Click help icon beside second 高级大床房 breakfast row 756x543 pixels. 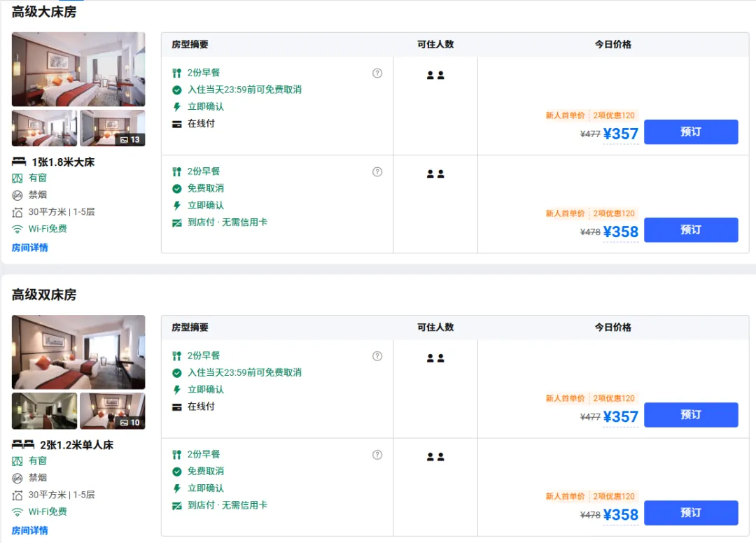(377, 171)
